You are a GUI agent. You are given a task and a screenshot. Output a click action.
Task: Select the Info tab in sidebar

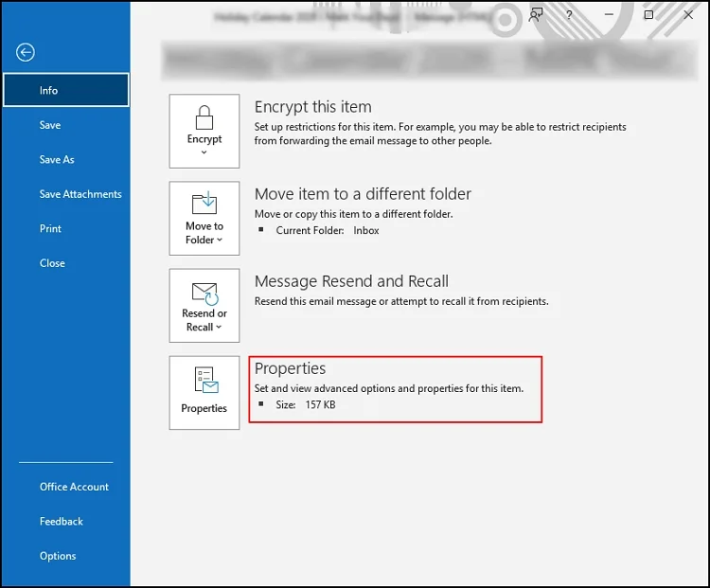[x=65, y=91]
